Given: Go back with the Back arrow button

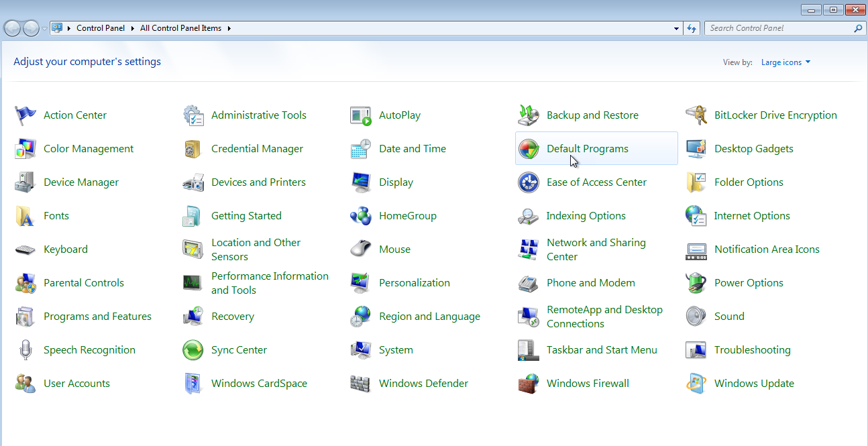Looking at the screenshot, I should [x=12, y=28].
